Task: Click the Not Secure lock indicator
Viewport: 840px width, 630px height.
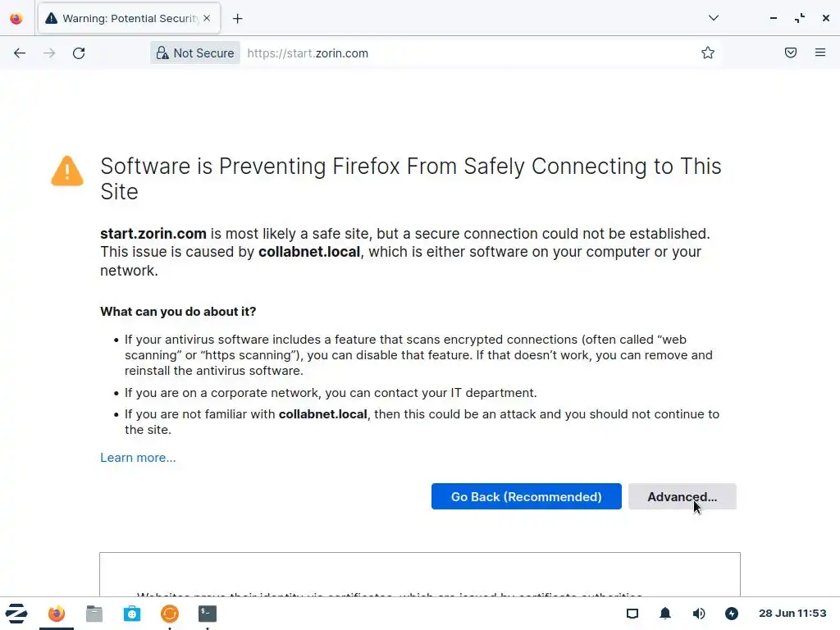Action: (x=195, y=53)
